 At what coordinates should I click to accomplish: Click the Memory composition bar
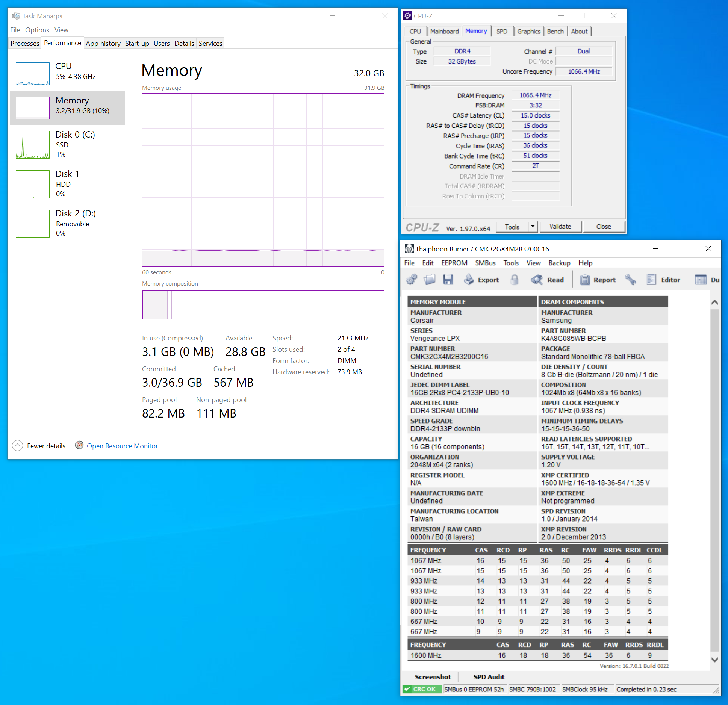pyautogui.click(x=263, y=304)
